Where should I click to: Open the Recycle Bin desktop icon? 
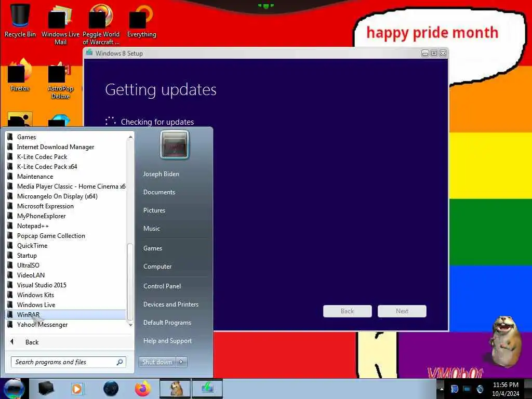pyautogui.click(x=20, y=20)
